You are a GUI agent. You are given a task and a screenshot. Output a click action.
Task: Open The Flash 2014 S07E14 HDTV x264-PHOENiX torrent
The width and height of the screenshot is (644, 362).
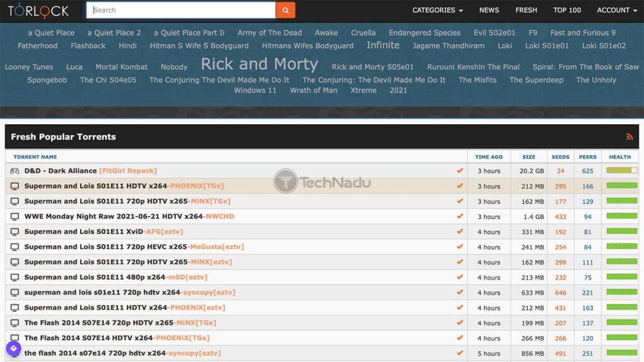(116, 338)
